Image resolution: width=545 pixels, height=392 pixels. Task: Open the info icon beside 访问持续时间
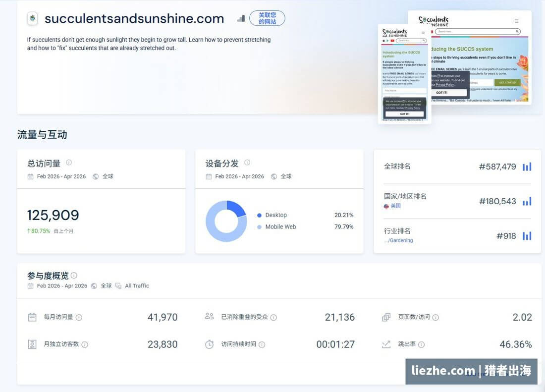tap(262, 344)
